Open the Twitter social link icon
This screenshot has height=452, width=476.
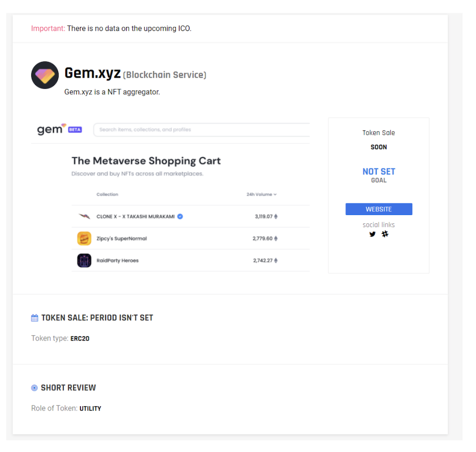(372, 234)
